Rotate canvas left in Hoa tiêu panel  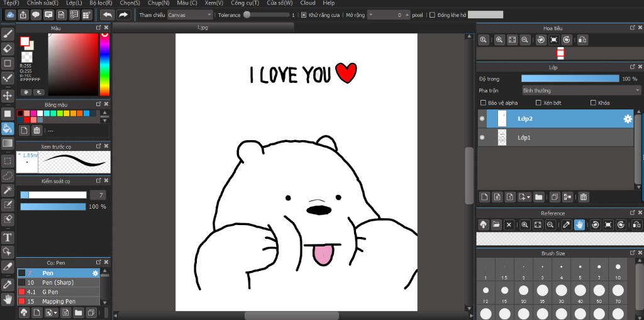(x=541, y=40)
